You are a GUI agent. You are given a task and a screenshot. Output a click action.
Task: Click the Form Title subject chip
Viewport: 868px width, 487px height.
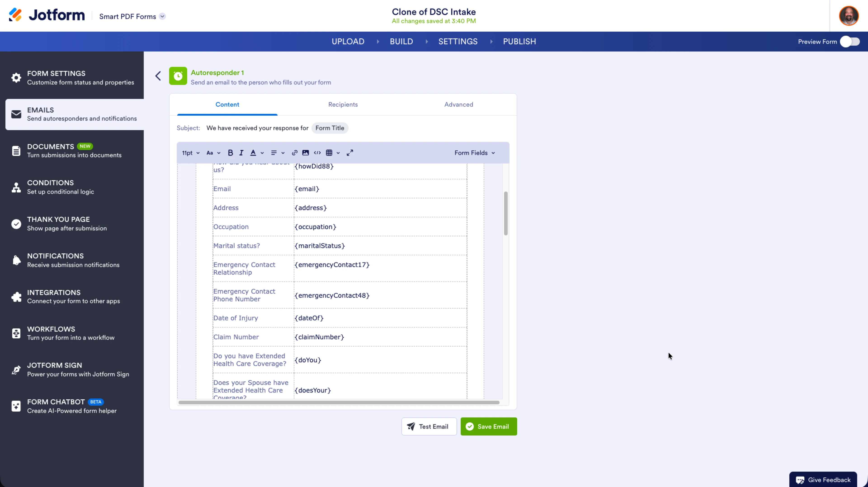[x=330, y=128]
